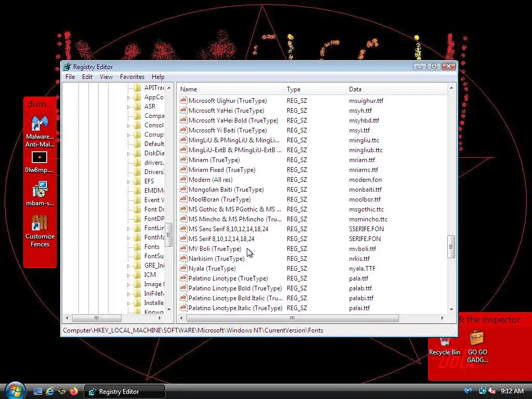
Task: Select the Palatino Linotype (TrueType) value name
Action: click(228, 278)
